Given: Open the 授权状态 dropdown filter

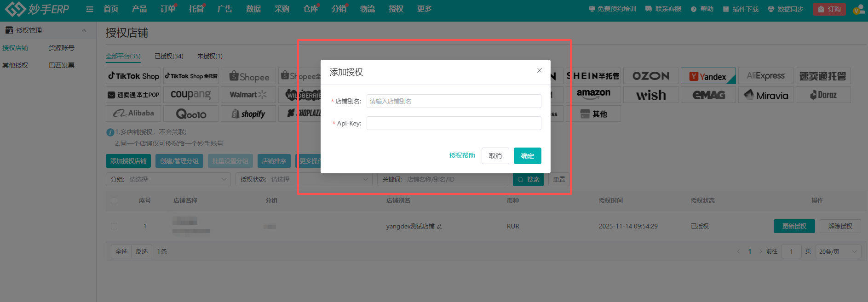Looking at the screenshot, I should pos(304,179).
